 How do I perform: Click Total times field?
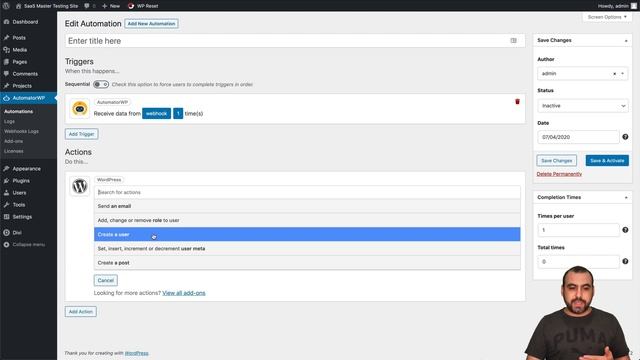pyautogui.click(x=578, y=262)
